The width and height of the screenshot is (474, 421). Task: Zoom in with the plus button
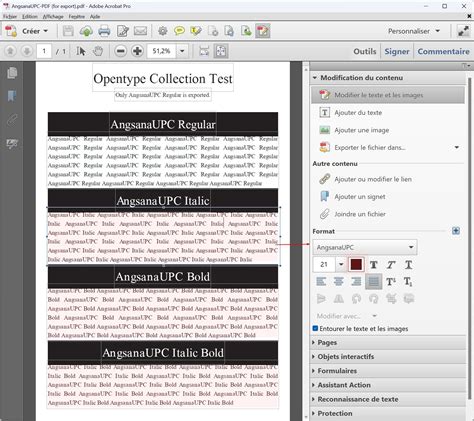coord(137,51)
